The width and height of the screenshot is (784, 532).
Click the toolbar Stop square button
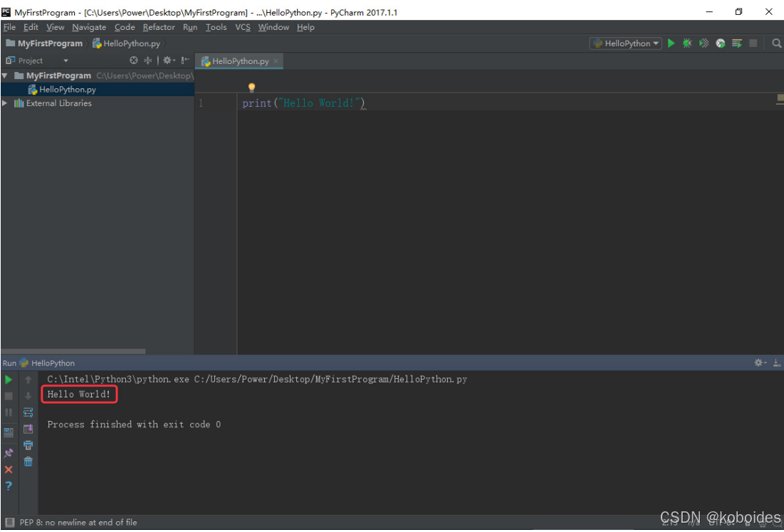point(753,43)
